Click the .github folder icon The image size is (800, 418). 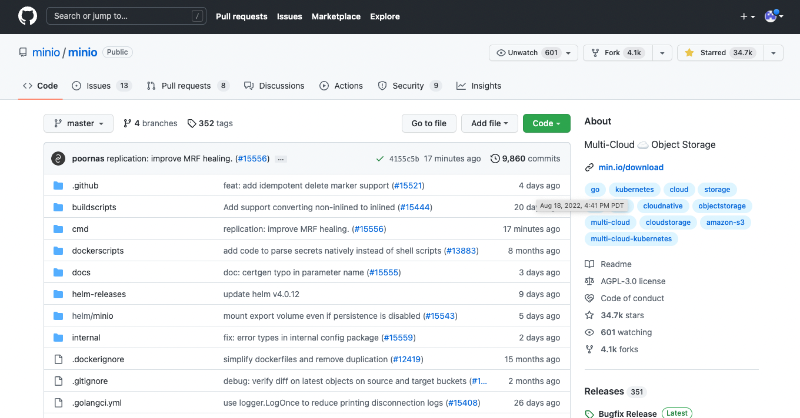click(58, 186)
